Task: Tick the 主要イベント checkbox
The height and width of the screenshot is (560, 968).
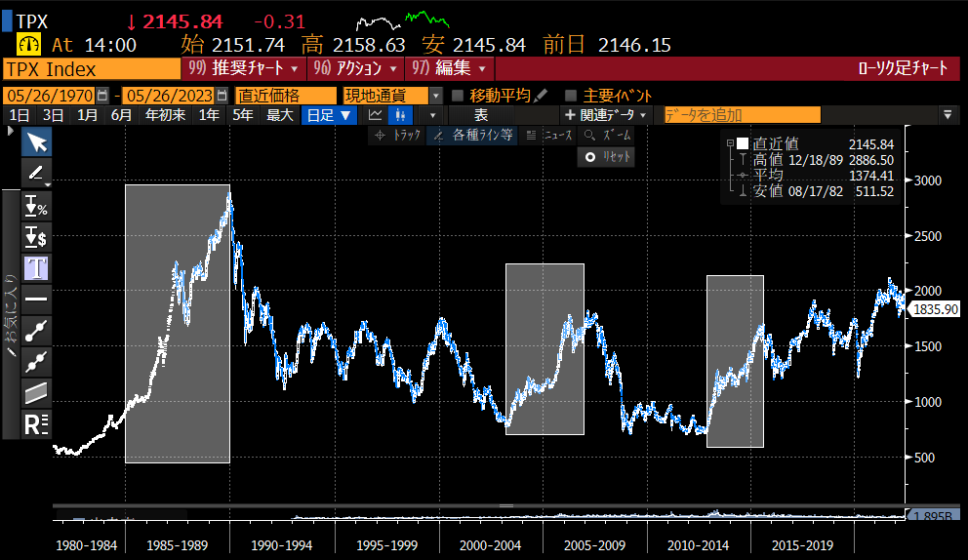Action: coord(571,96)
